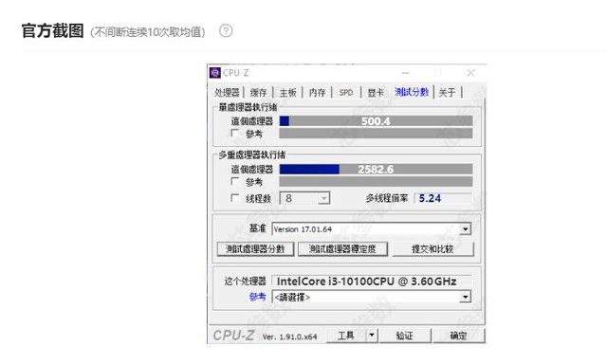Open the 基准 Version 17.01.64 dropdown
The width and height of the screenshot is (607, 364).
point(371,229)
